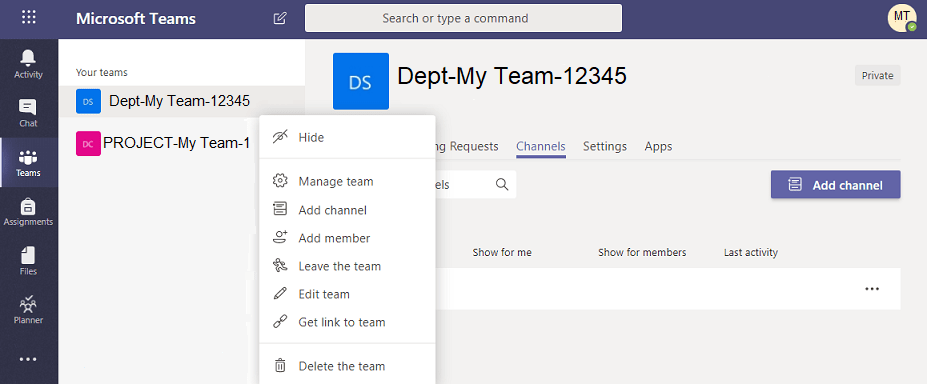
Task: Open Files in the left rail
Action: click(x=28, y=261)
